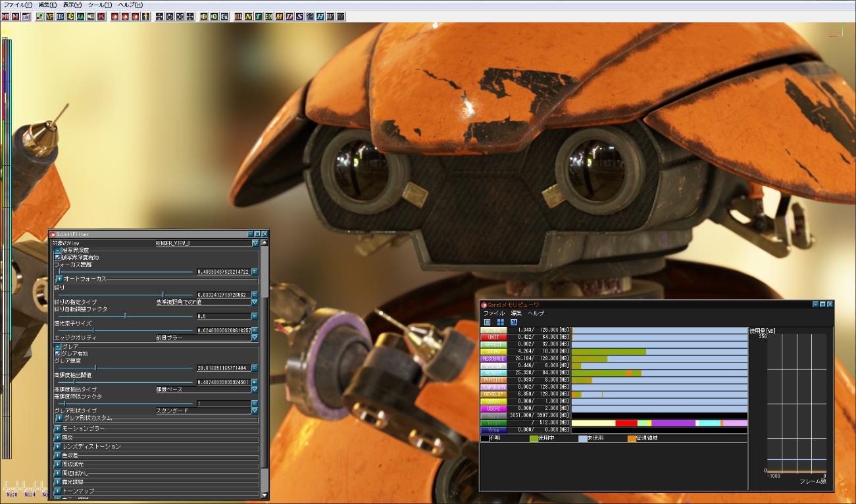Click the four-squares grid icon in memory viewer
The height and width of the screenshot is (504, 856).
500,322
